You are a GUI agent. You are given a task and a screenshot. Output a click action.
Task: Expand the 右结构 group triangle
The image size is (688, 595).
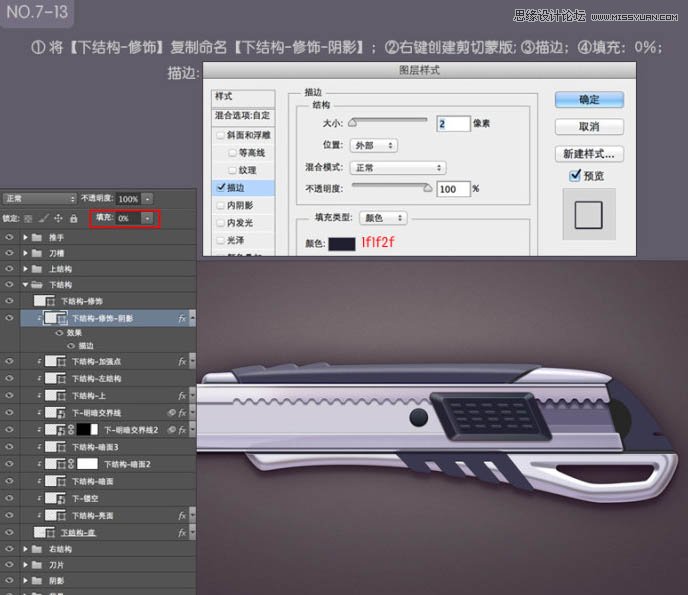pos(25,549)
